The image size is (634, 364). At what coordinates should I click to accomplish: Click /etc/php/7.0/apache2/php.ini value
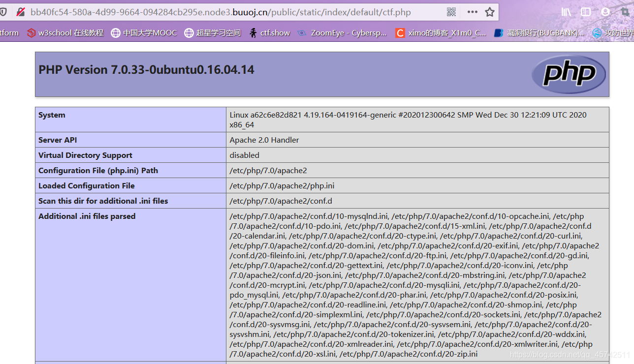tap(282, 186)
